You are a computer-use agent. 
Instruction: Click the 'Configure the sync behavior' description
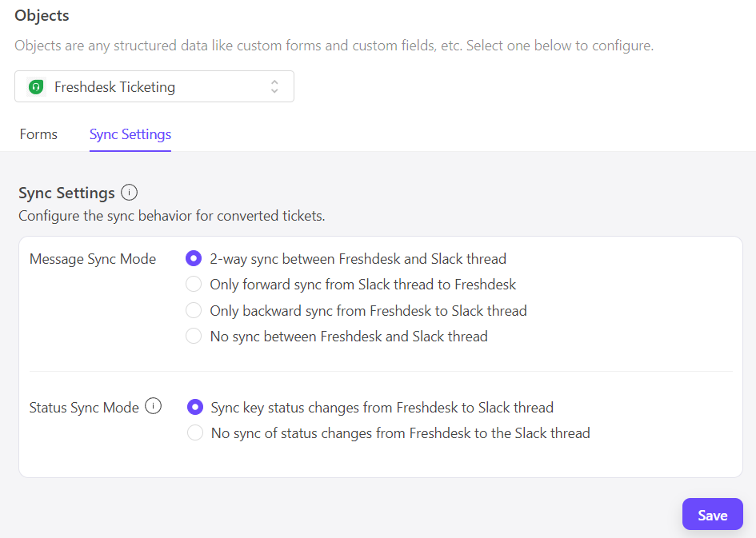coord(171,216)
